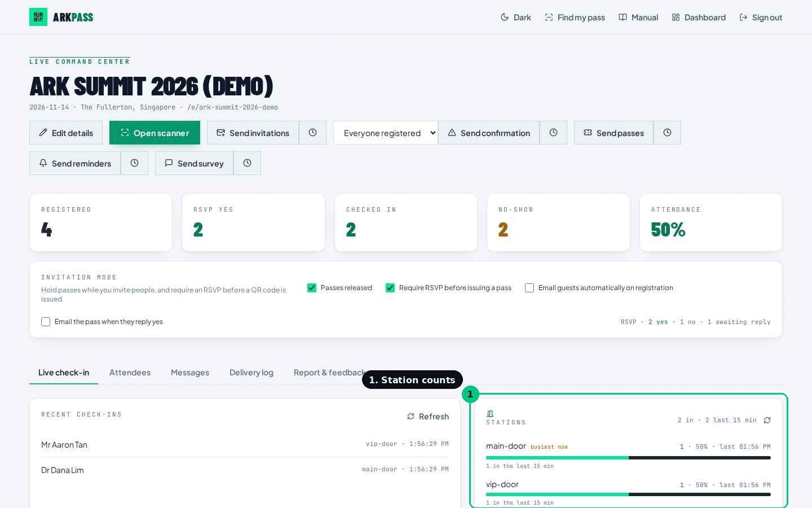
Task: Click the door icon above Stations
Action: tap(490, 414)
